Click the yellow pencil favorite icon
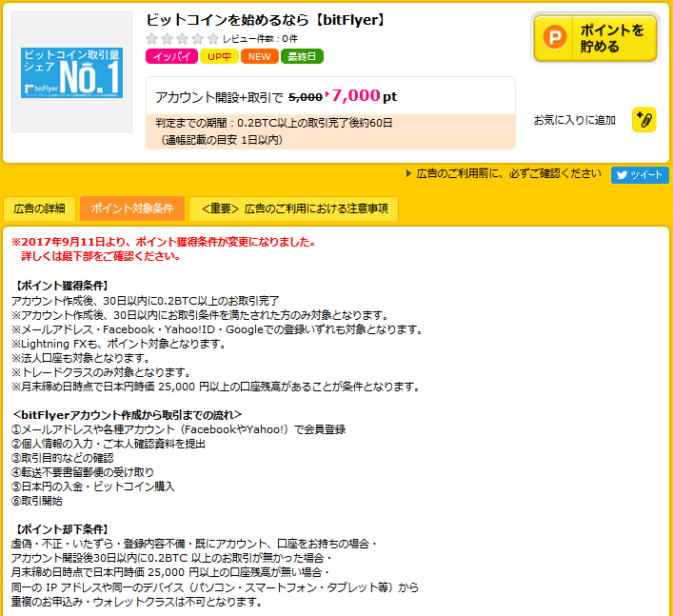The height and width of the screenshot is (616, 673). tap(644, 120)
